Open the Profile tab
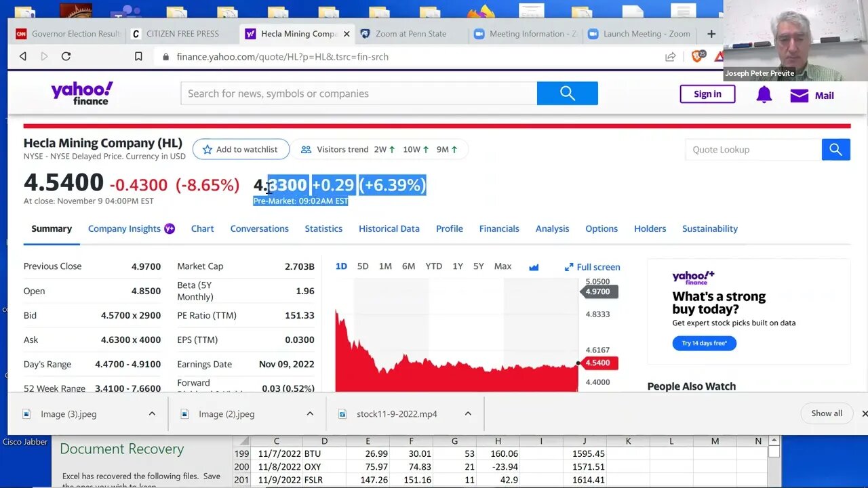Image resolution: width=868 pixels, height=488 pixels. pos(450,229)
